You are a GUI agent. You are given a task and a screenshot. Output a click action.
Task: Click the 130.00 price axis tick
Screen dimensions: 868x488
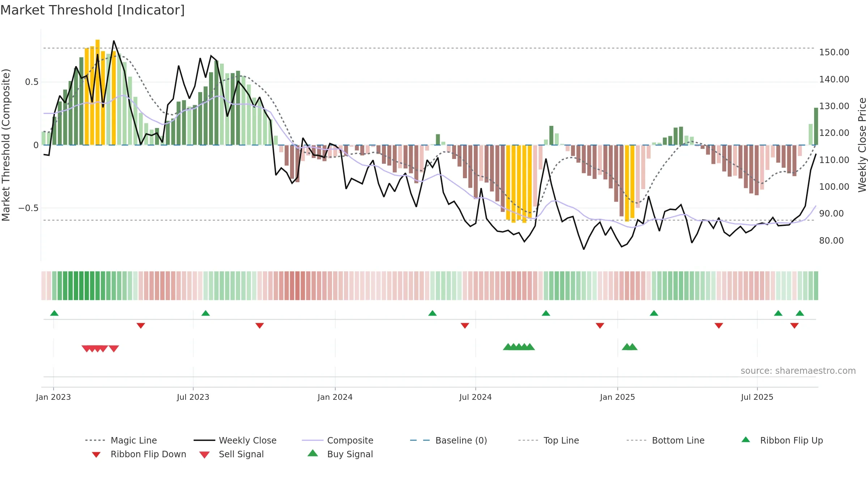834,106
